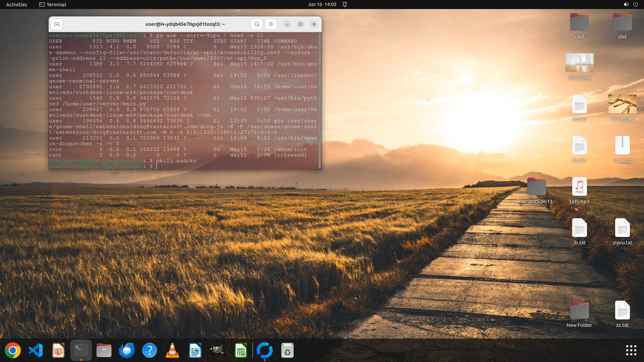Show all applications grid
The height and width of the screenshot is (362, 644).
coord(631,351)
